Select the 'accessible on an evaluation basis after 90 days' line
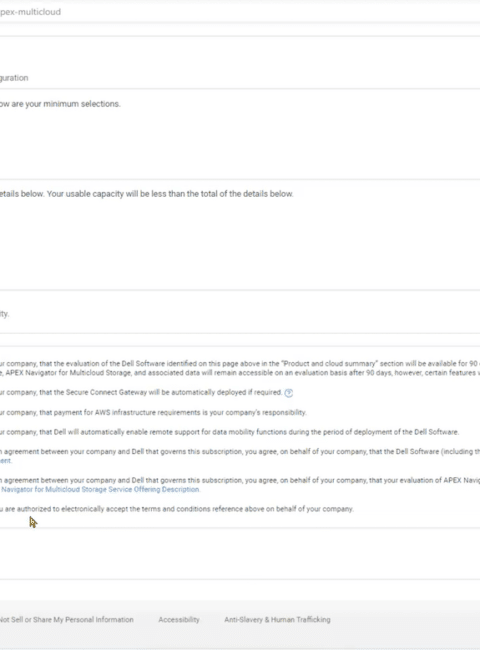This screenshot has width=480, height=650. tap(240, 373)
